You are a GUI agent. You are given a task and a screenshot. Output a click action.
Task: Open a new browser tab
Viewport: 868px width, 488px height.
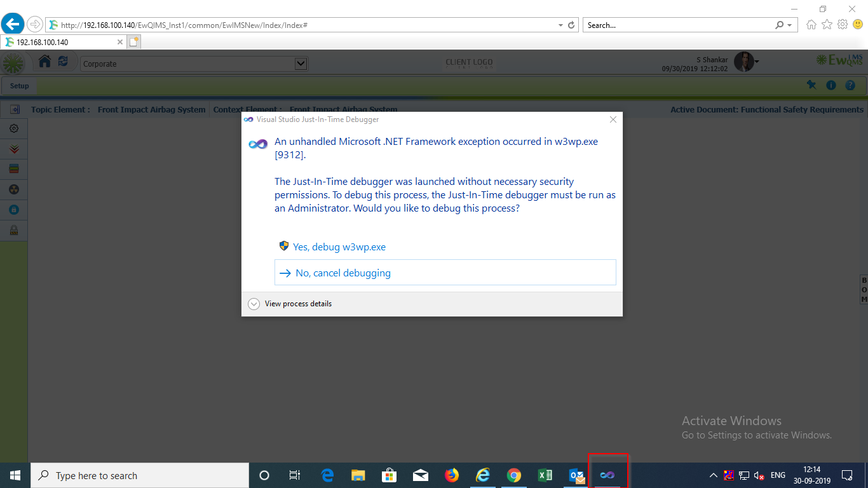(133, 42)
